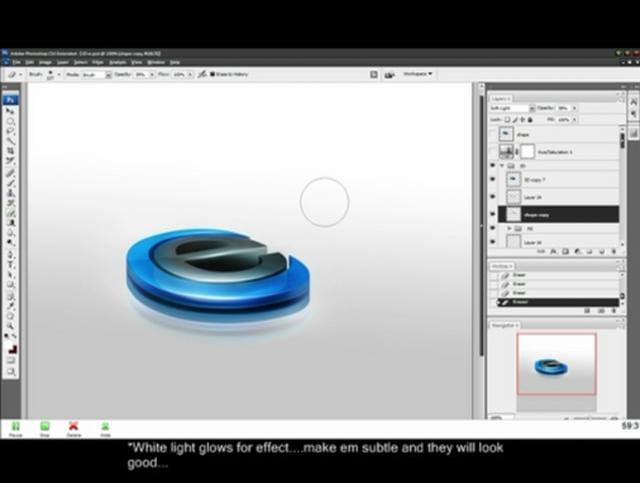640x483 pixels.
Task: Expand the collapsed group below shape copy
Action: tap(509, 228)
